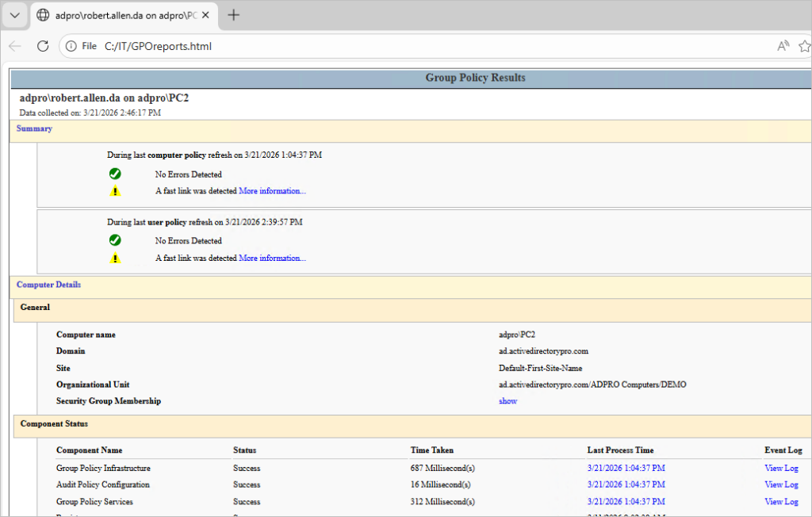Open More information link under user policy
The image size is (812, 517).
click(273, 258)
